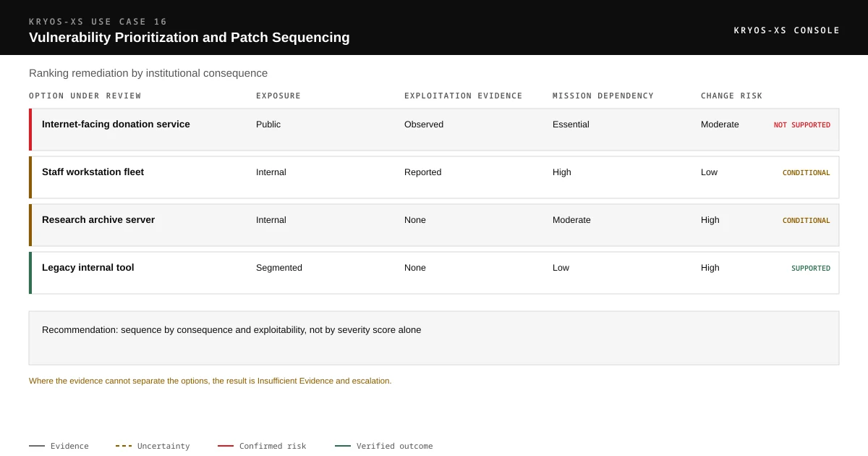868x456 pixels.
Task: Select the Internet-facing donation service row
Action: (434, 130)
